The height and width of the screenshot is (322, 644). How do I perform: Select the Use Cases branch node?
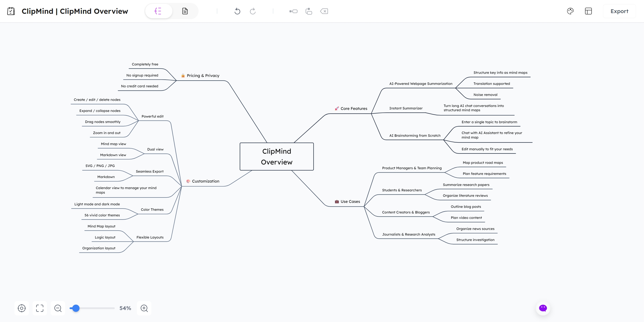pyautogui.click(x=350, y=201)
